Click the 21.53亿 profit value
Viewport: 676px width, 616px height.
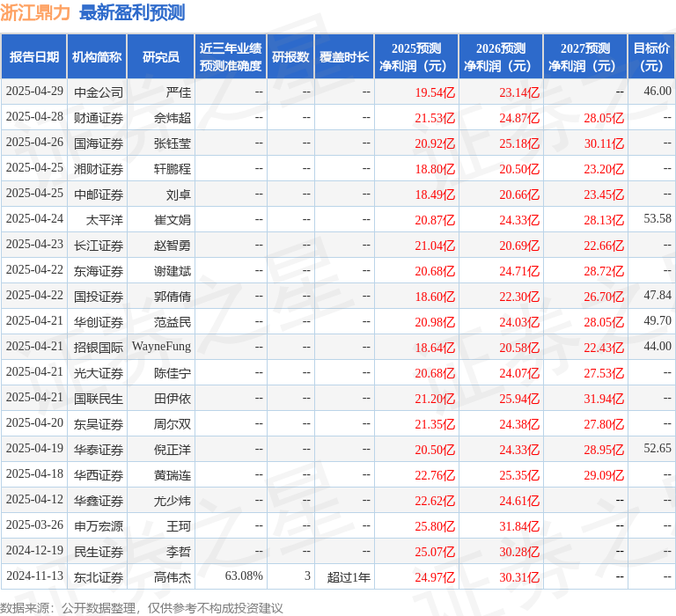coord(435,118)
